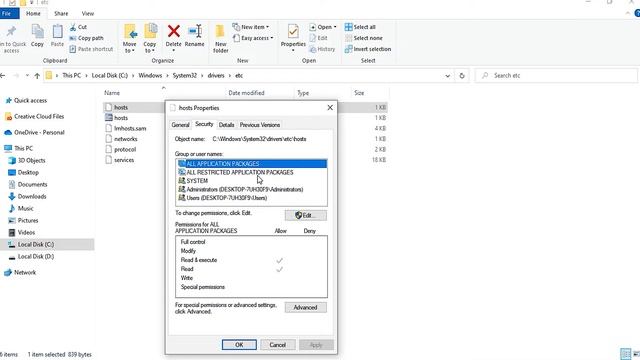The height and width of the screenshot is (360, 640).
Task: Refresh the etc folder view
Action: pyautogui.click(x=462, y=76)
